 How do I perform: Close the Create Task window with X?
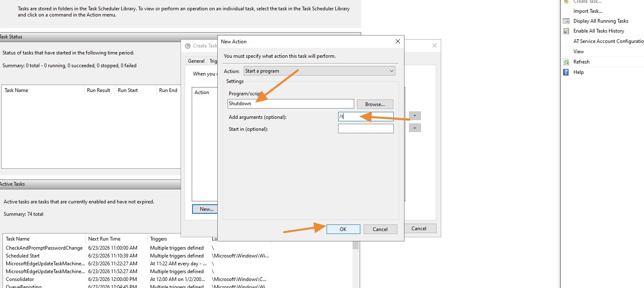(434, 45)
